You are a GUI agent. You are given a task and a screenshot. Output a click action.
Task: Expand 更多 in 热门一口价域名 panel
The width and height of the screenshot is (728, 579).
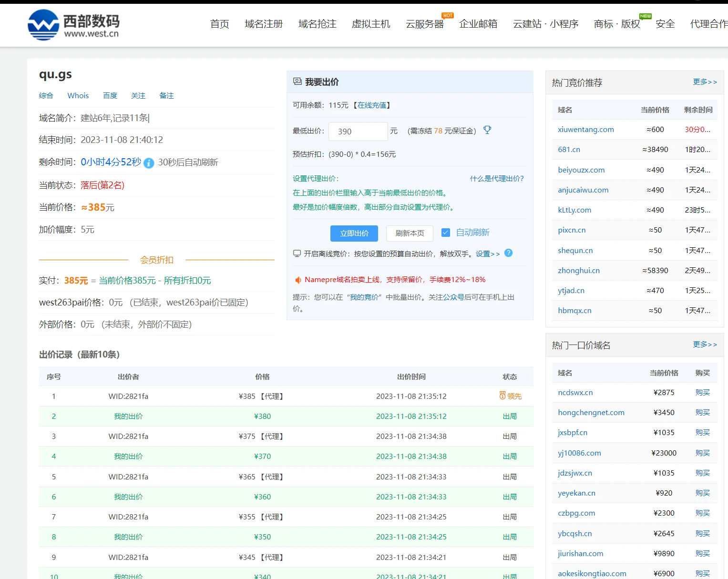[x=705, y=345]
